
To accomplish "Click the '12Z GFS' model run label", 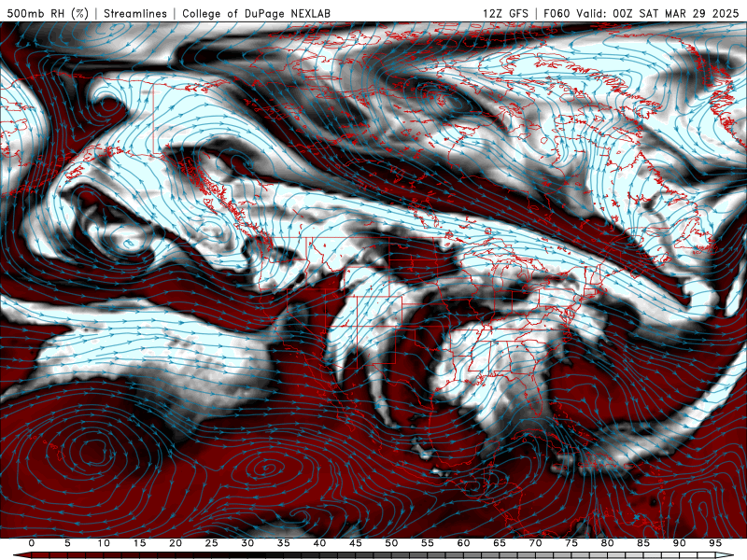I will tap(505, 13).
